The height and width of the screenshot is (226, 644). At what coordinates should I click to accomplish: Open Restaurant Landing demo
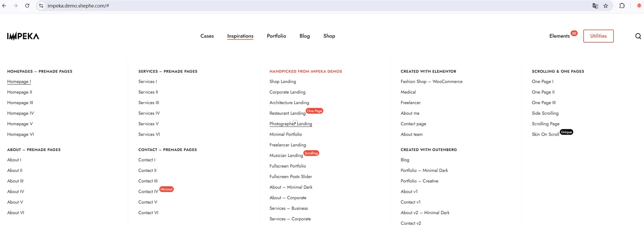pos(287,113)
